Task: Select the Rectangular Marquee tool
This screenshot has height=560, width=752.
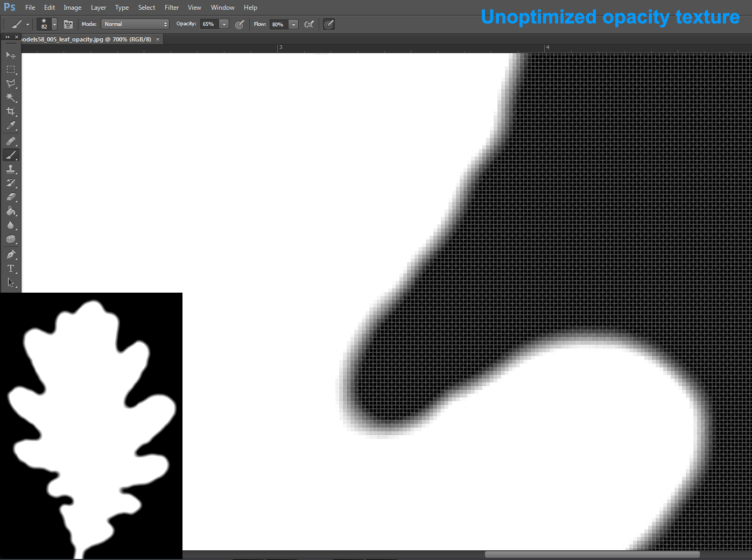Action: point(11,69)
